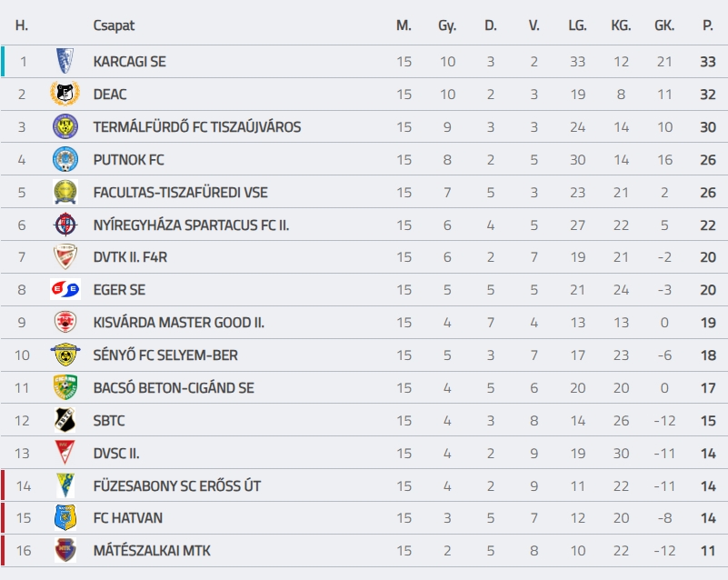The height and width of the screenshot is (580, 728).
Task: Open the DVTK II. F4R crest
Action: (65, 256)
